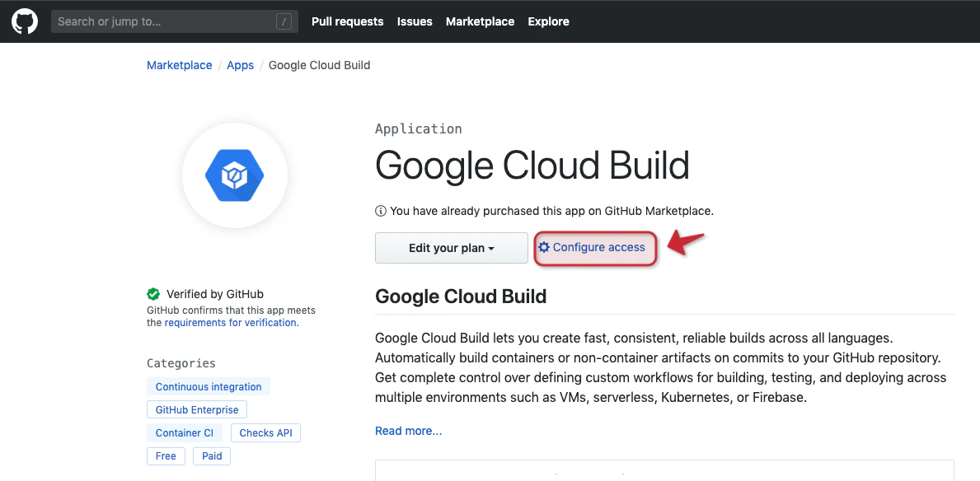Screen dimensions: 980x481
Task: Go to Issues in the header
Action: [415, 21]
